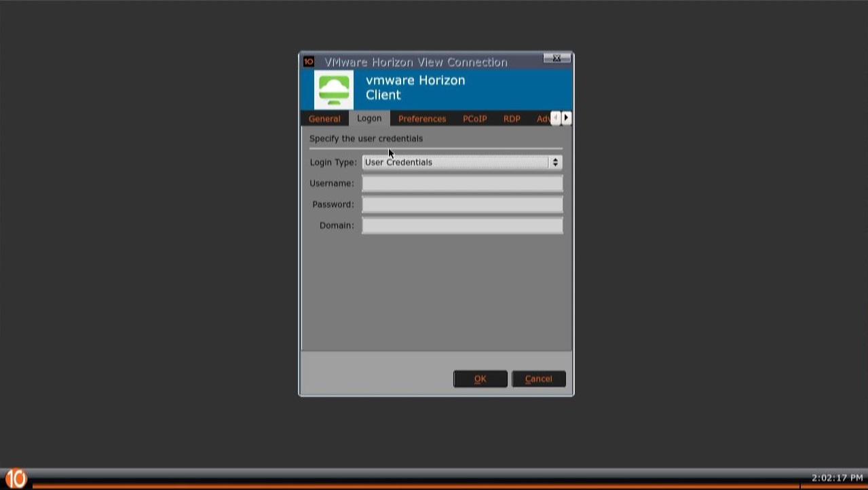
Task: Dismiss dialog with Cancel button
Action: pos(539,379)
